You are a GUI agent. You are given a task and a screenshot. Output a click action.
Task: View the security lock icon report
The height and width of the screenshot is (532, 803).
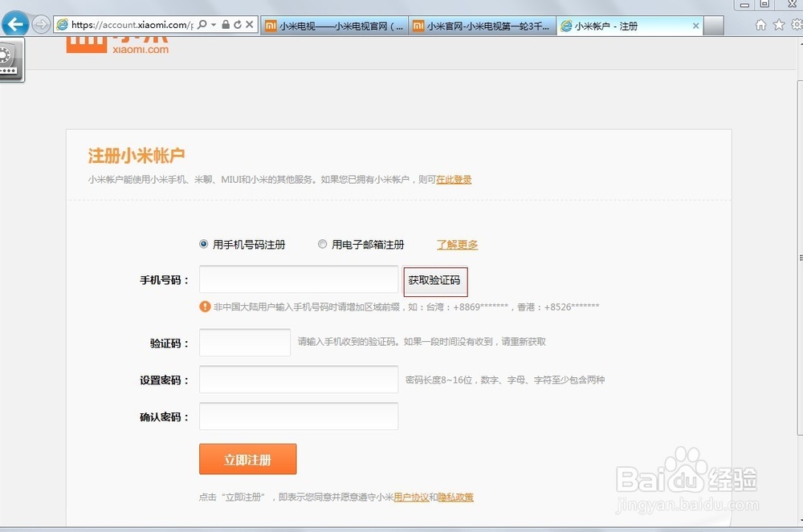226,25
